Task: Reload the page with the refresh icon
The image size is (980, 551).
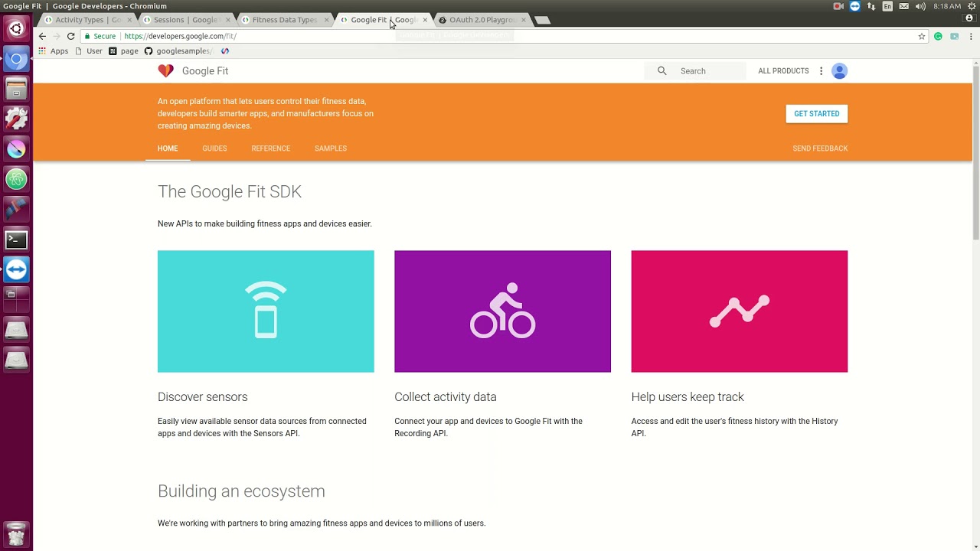Action: click(70, 36)
